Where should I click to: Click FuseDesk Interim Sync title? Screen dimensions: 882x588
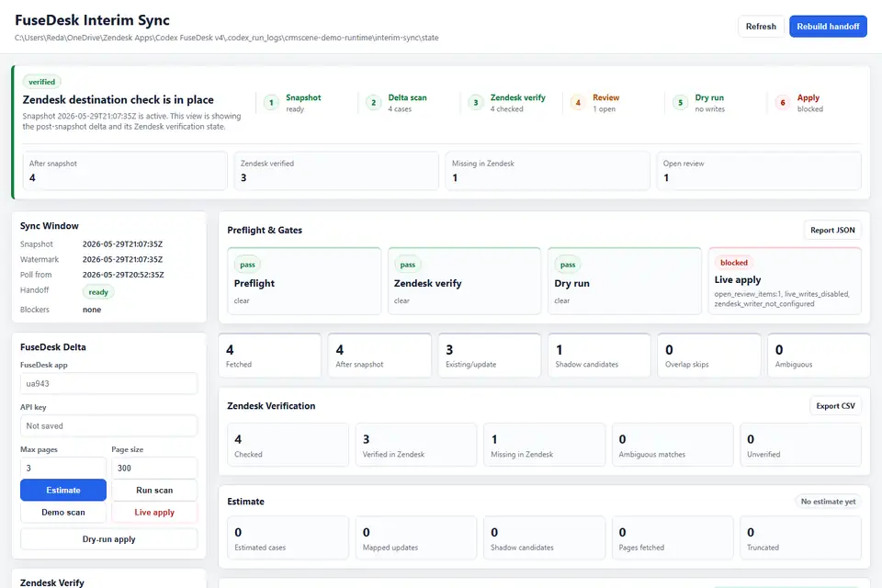92,20
